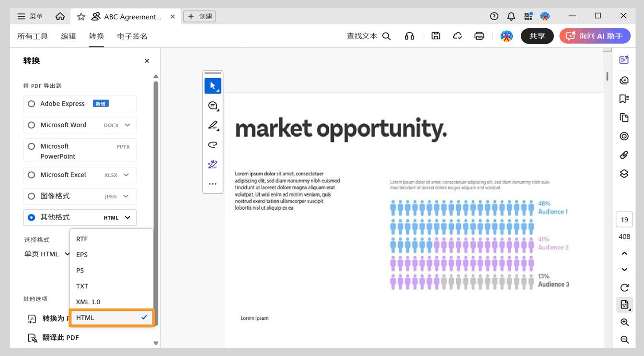Open the 单页 HTML dropdown
Viewport: 644px width, 356px height.
46,254
